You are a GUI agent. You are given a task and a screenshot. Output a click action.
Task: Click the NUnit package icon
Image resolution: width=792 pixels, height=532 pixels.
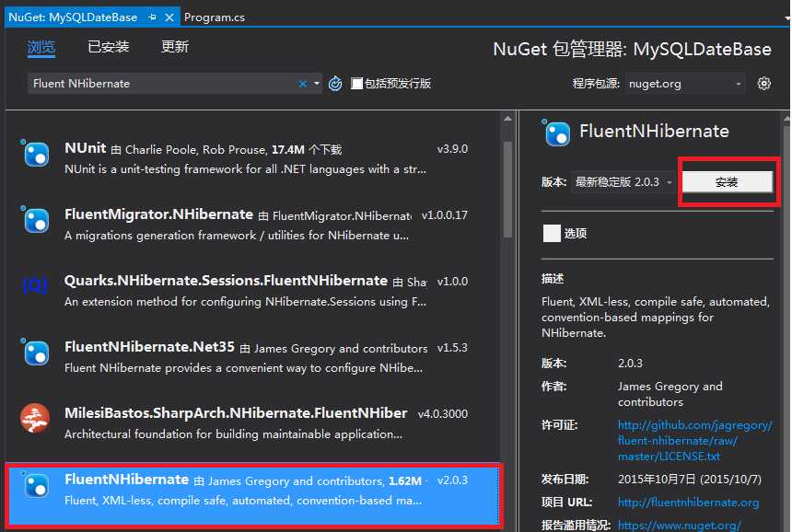click(35, 154)
